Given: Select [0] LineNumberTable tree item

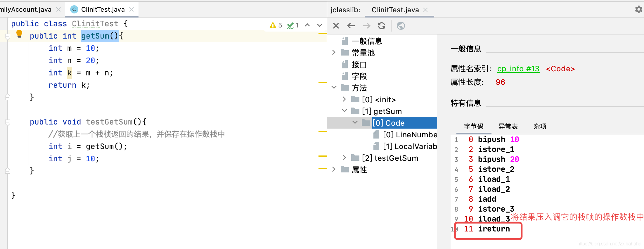Looking at the screenshot, I should click(x=410, y=135).
